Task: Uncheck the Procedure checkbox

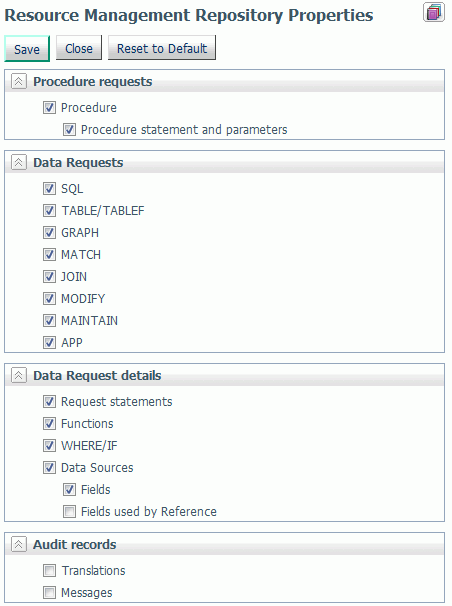Action: (49, 107)
